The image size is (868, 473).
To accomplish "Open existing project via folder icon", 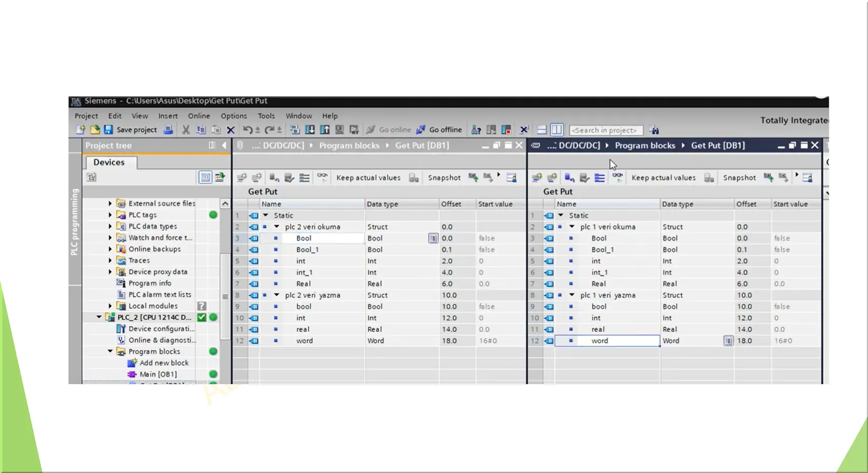I will 94,130.
